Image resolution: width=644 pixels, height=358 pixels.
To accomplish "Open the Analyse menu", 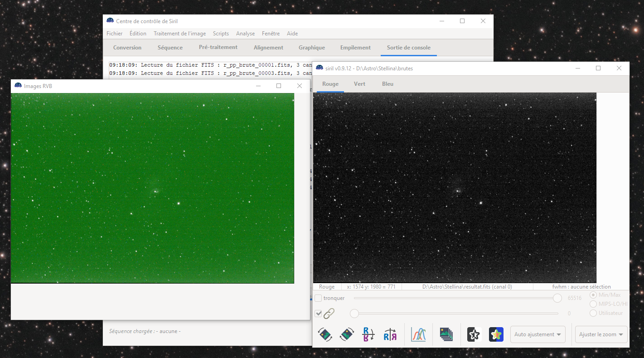I will 245,34.
